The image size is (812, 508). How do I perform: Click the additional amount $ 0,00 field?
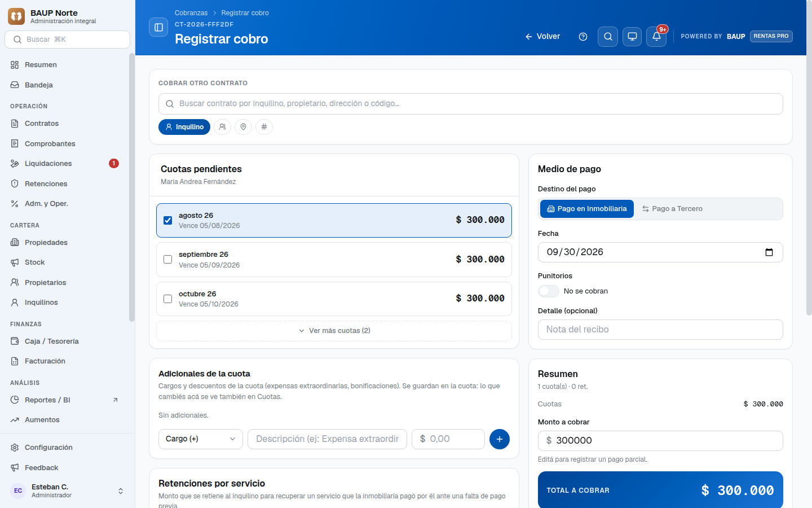pyautogui.click(x=448, y=439)
